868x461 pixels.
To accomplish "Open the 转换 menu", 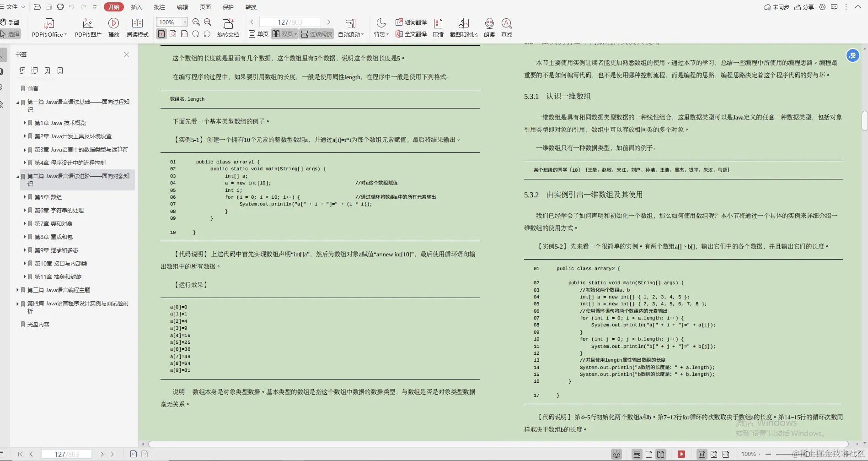I will point(251,7).
